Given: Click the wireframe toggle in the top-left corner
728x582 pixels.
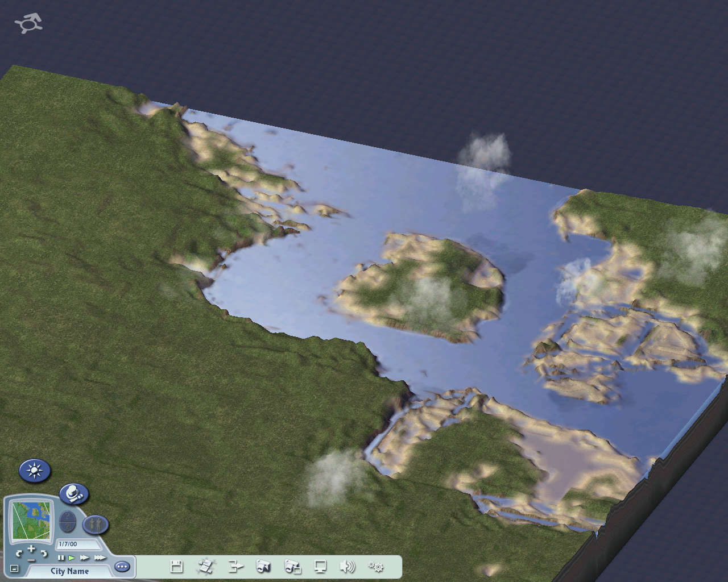Looking at the screenshot, I should pos(28,24).
